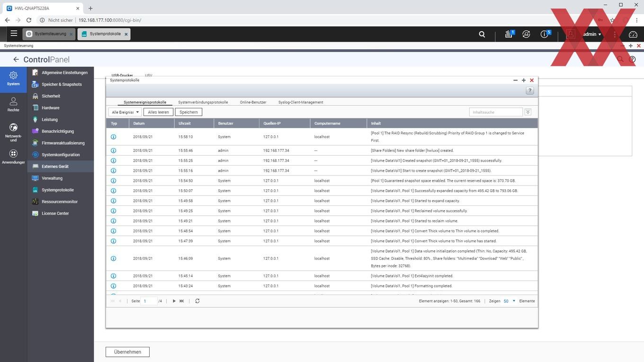Click the search magnifier in the top bar
The width and height of the screenshot is (644, 362).
[x=482, y=34]
